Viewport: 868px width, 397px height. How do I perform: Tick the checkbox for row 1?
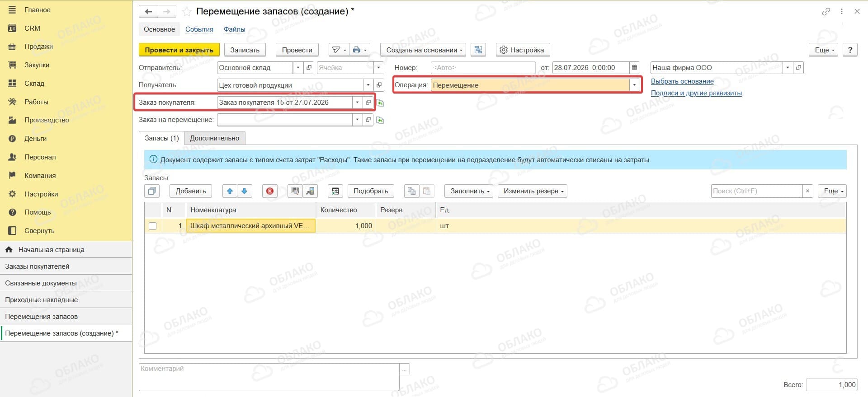point(153,226)
